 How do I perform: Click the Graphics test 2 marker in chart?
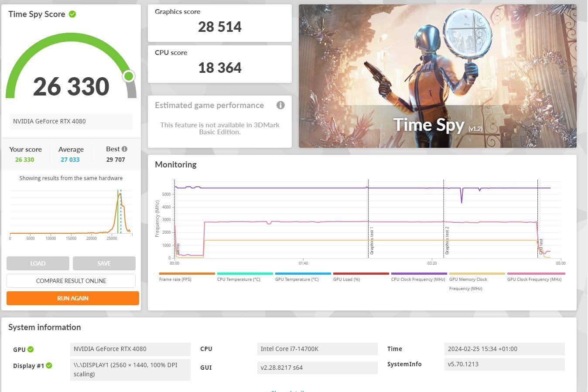(x=447, y=241)
